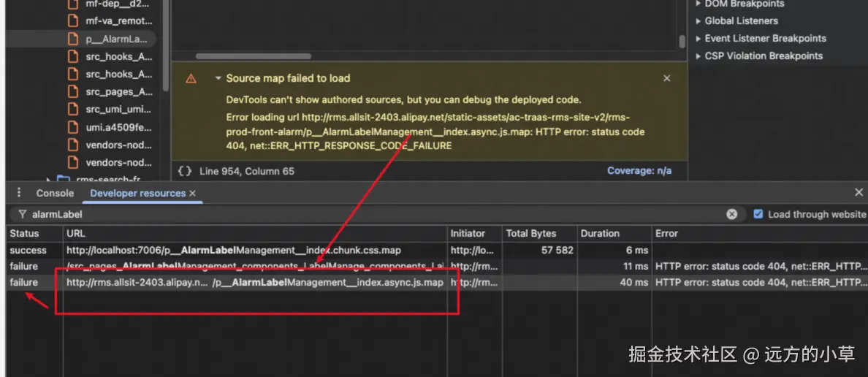Close the Developer resources tab

193,193
